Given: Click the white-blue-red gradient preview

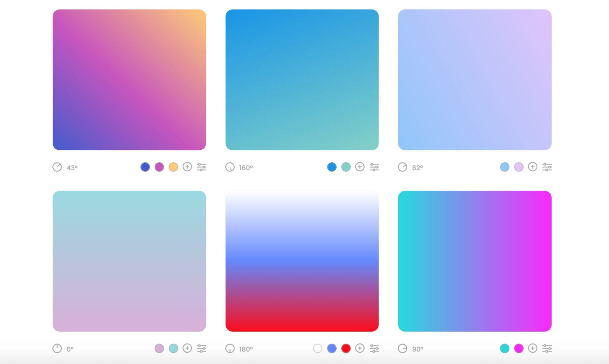Looking at the screenshot, I should [x=302, y=261].
